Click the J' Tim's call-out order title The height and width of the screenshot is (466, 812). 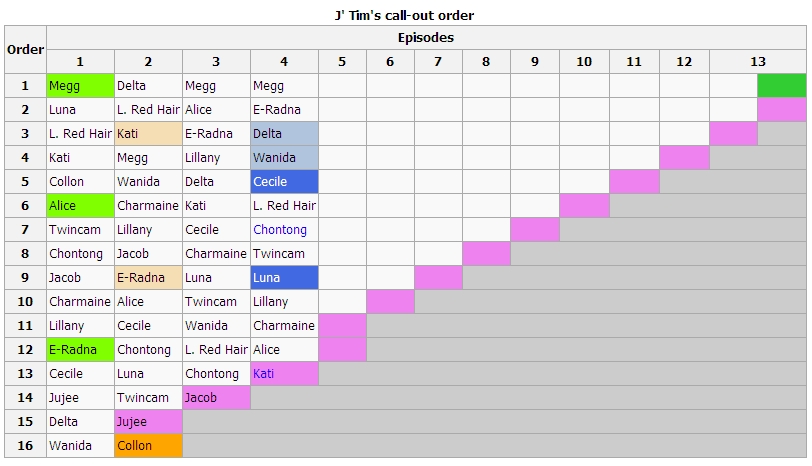(x=404, y=15)
